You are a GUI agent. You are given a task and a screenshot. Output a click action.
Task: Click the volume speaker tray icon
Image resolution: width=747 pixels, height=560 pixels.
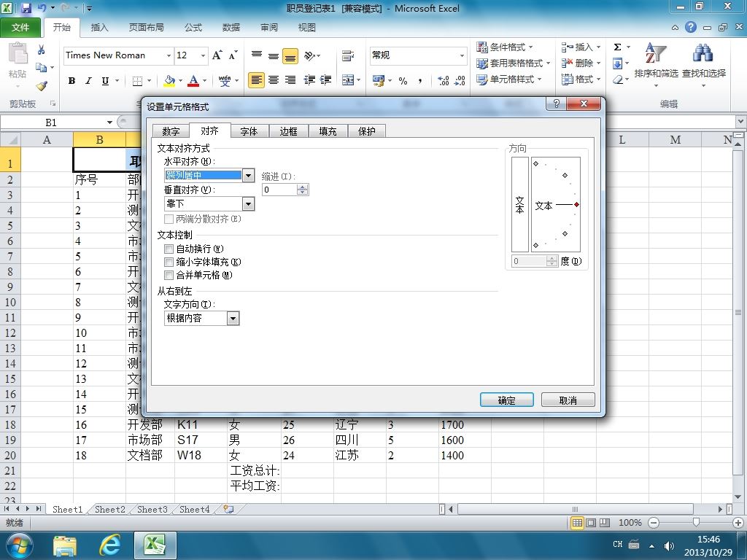tap(669, 545)
